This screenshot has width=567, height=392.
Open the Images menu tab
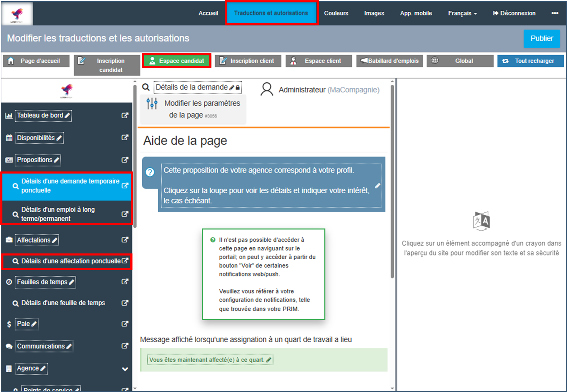click(374, 13)
